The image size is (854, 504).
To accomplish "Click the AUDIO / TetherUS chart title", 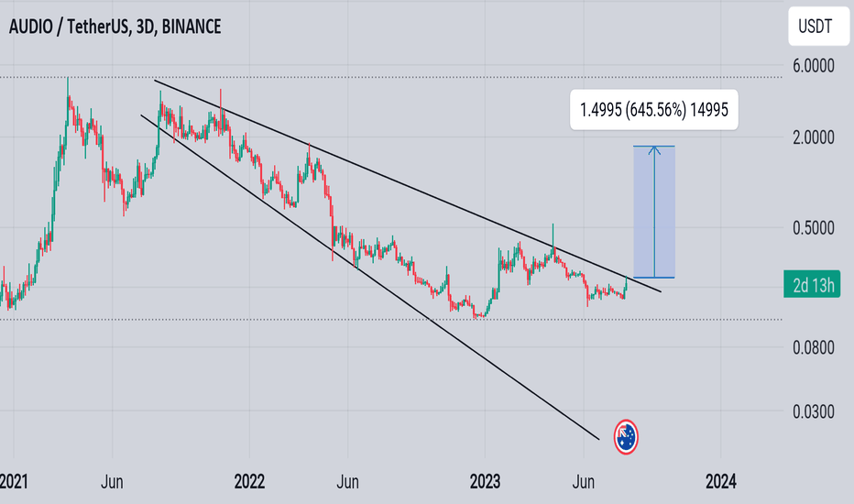I will [x=115, y=27].
